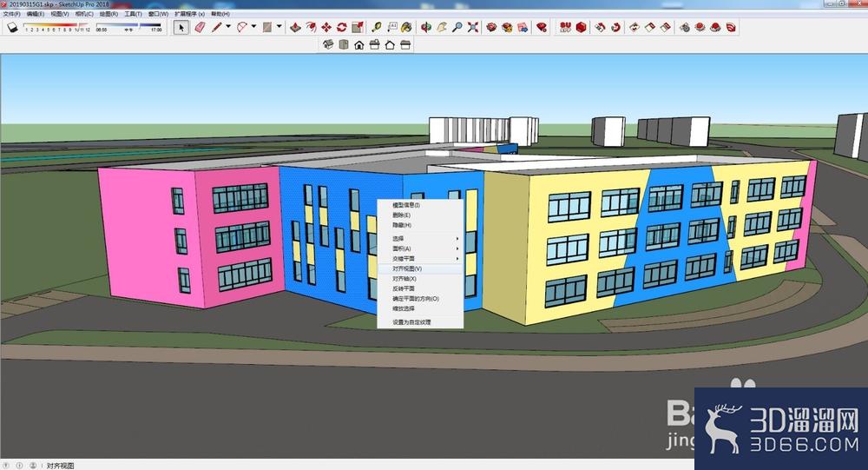Viewport: 868px width, 470px height.
Task: Open the 文件(F) menu
Action: 11,14
